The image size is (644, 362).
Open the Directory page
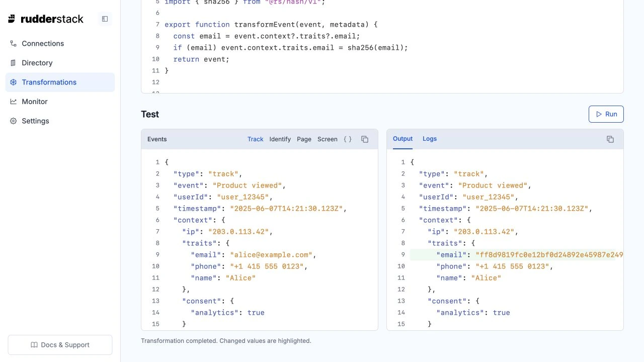(60, 63)
